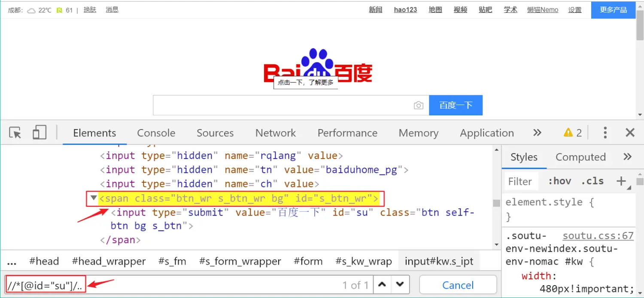Screen dimensions: 644x298
Task: Open the 地图 link
Action: click(435, 10)
